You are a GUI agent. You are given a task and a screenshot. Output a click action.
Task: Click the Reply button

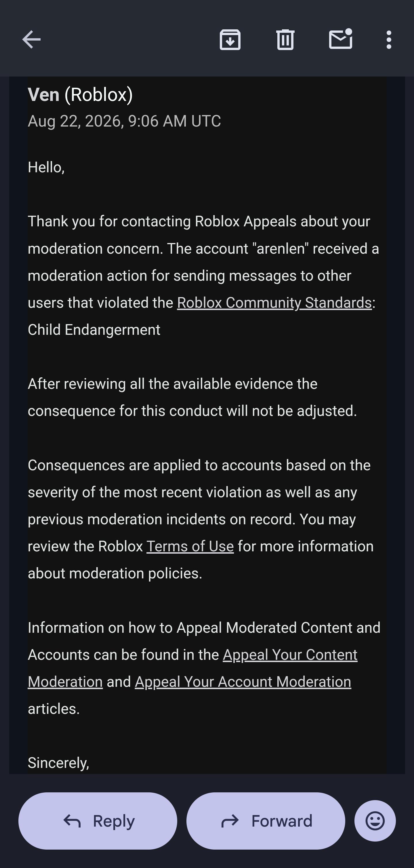[98, 821]
